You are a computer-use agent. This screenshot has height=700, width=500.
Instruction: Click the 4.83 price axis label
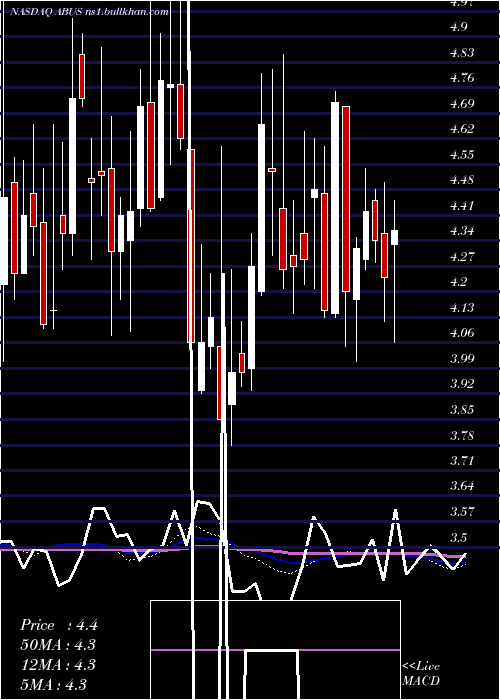462,53
